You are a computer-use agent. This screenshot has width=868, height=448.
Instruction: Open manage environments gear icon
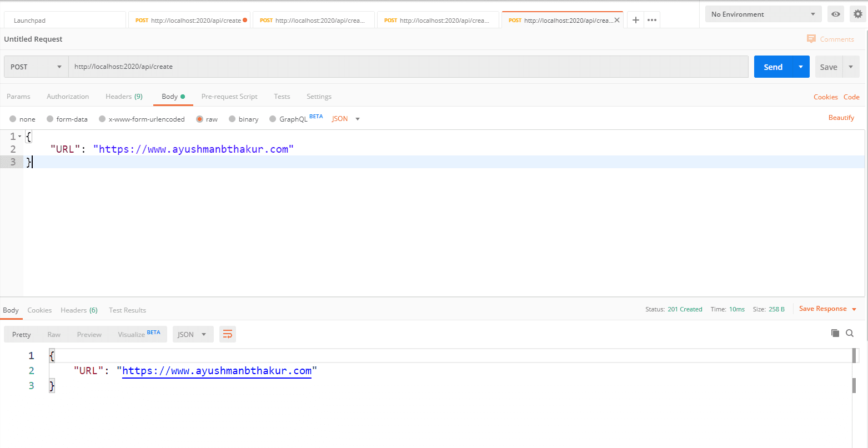858,14
